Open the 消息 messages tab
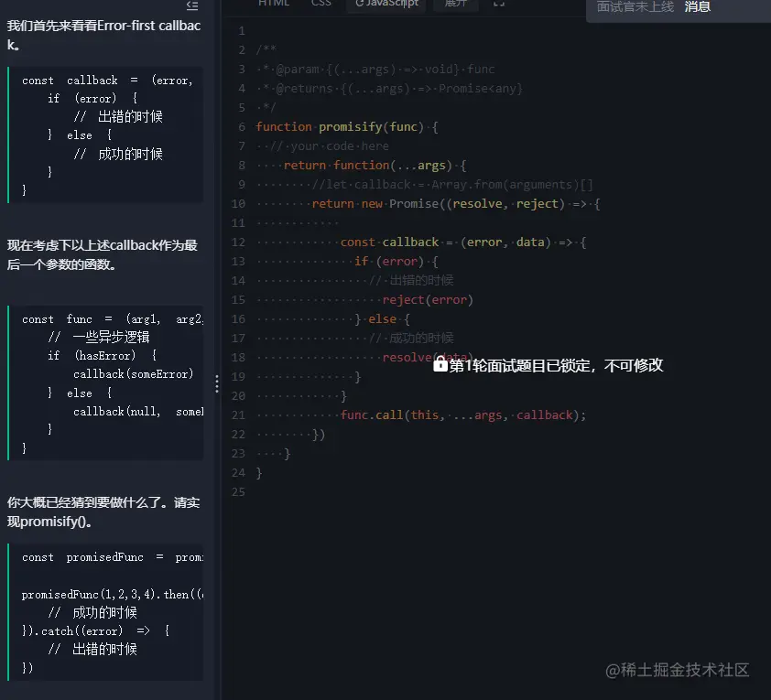This screenshot has width=771, height=700. 697,7
